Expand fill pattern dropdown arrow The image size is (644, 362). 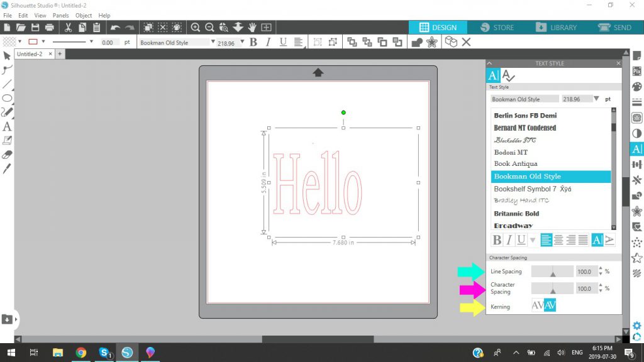point(19,41)
